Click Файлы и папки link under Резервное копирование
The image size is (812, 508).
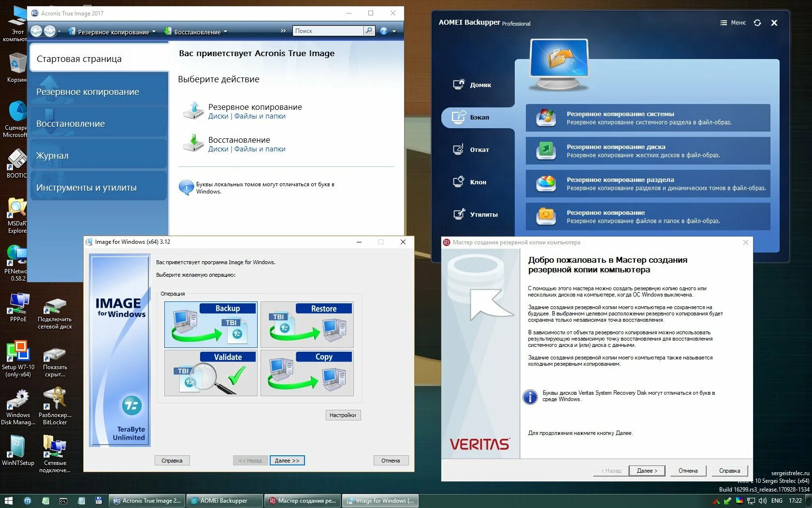[260, 116]
